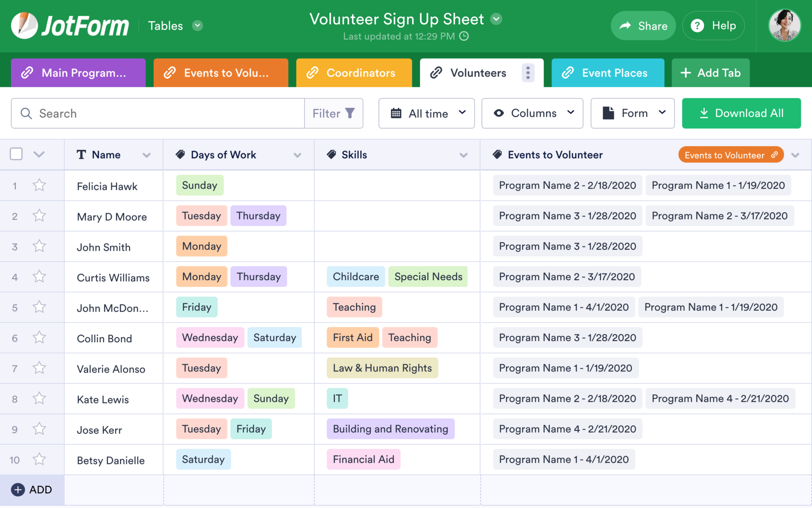Expand the Days of Work column dropdown
Screen dimensions: 812x508
click(298, 155)
